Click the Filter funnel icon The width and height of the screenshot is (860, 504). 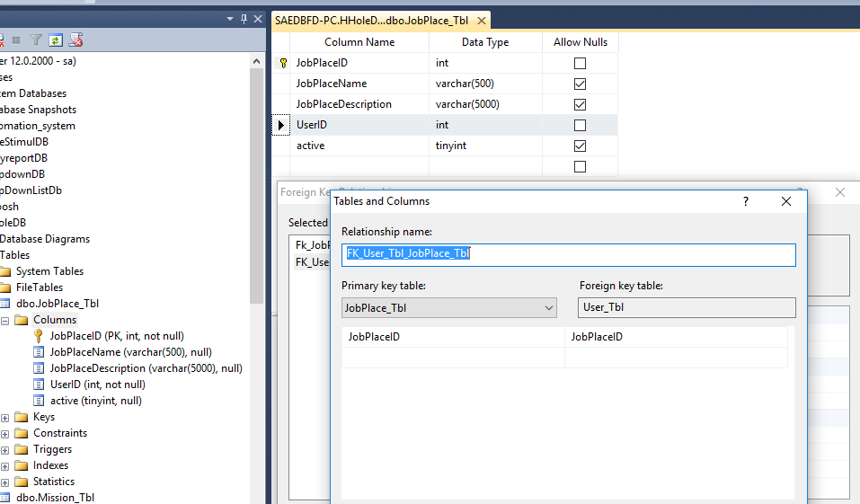click(x=36, y=40)
